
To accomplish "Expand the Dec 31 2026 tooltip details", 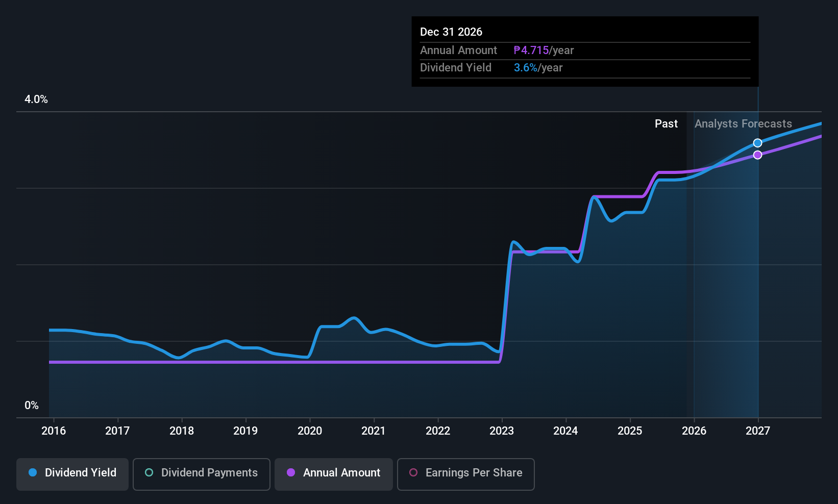I will [x=451, y=32].
